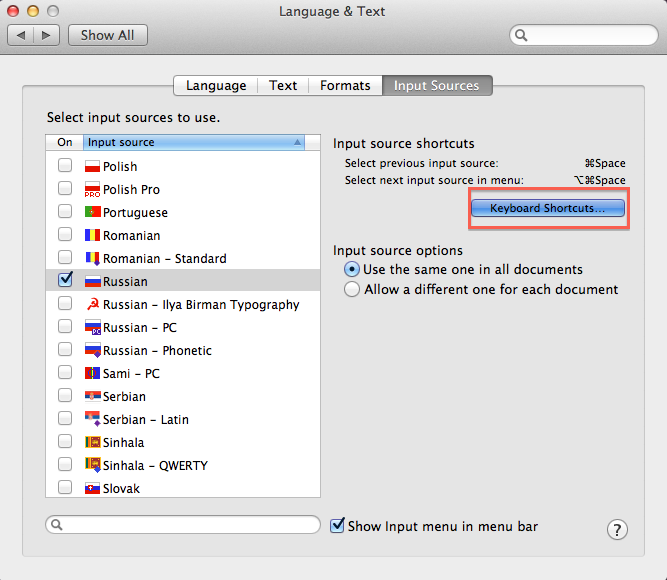This screenshot has width=667, height=580.
Task: Toggle Show Input menu in menu bar
Action: coord(338,525)
